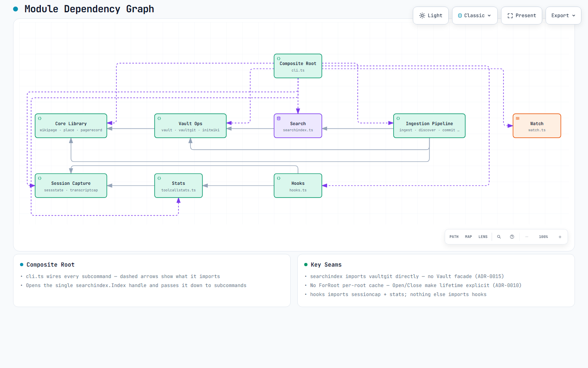The width and height of the screenshot is (588, 368).
Task: Click the code icon on Hooks node
Action: tap(279, 178)
